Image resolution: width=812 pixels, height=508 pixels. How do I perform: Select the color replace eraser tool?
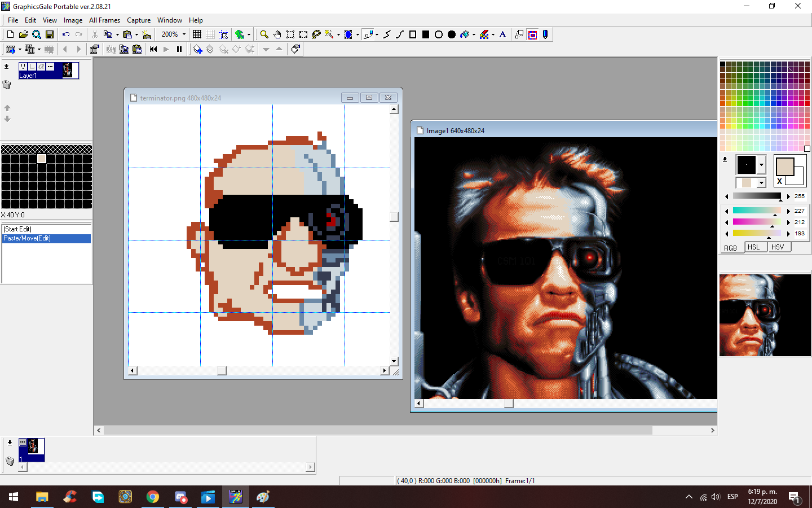484,34
